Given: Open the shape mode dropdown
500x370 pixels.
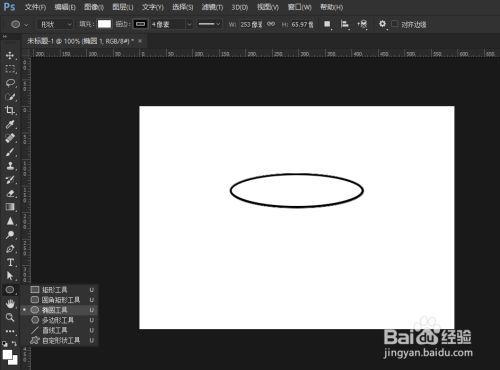Looking at the screenshot, I should [x=56, y=24].
